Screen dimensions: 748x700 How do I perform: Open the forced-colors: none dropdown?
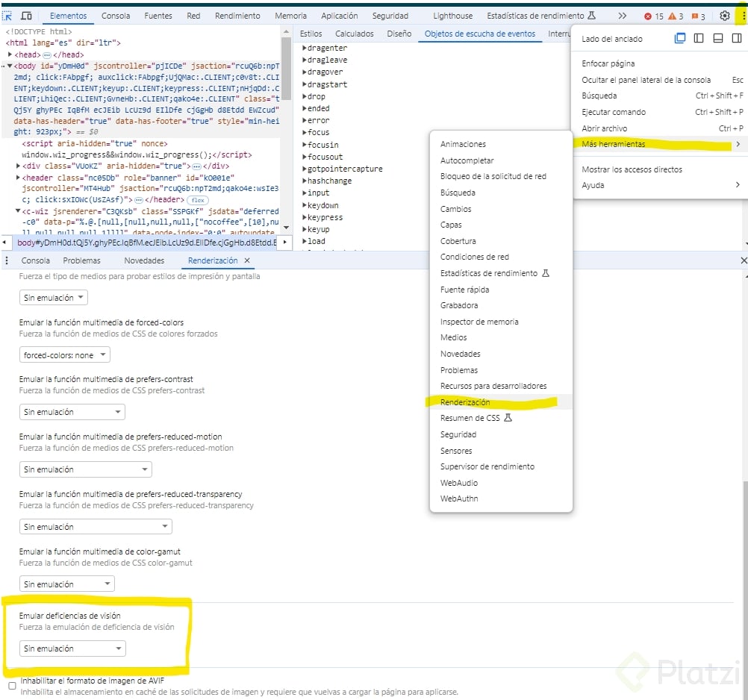click(65, 354)
